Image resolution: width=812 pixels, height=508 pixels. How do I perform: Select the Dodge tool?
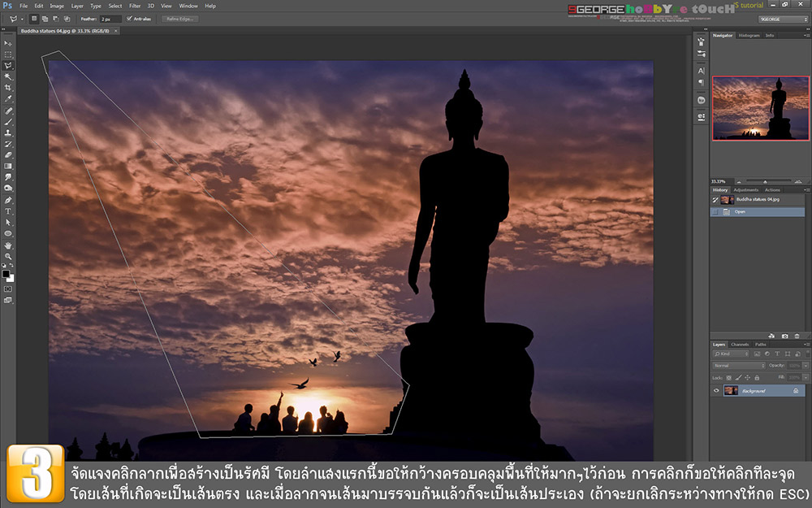pos(8,189)
